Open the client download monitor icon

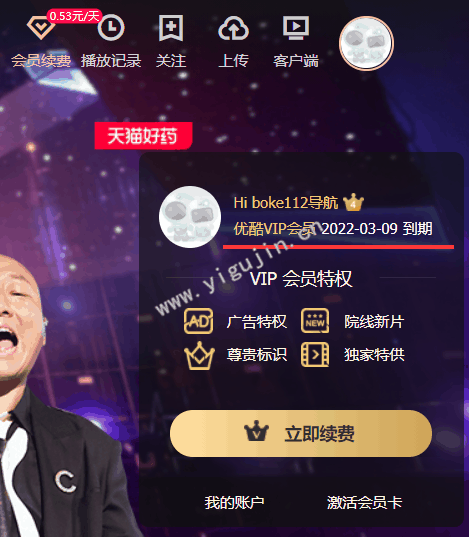click(296, 27)
